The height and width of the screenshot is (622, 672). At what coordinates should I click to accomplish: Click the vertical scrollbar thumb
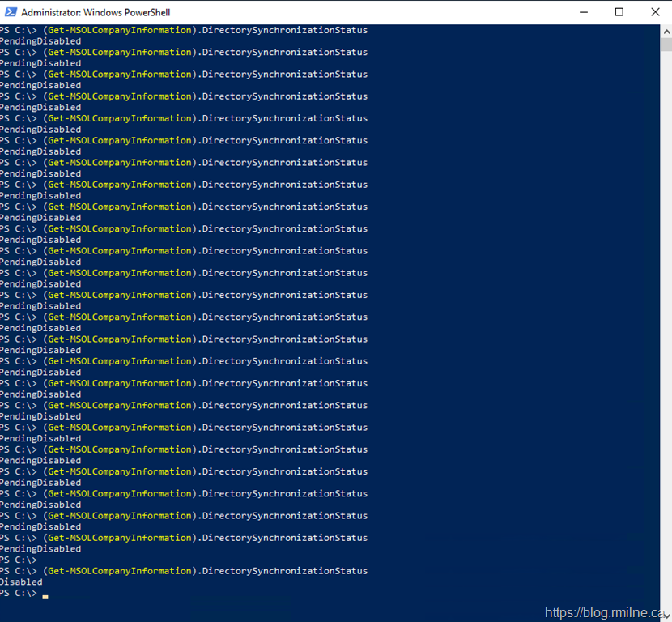point(666,45)
